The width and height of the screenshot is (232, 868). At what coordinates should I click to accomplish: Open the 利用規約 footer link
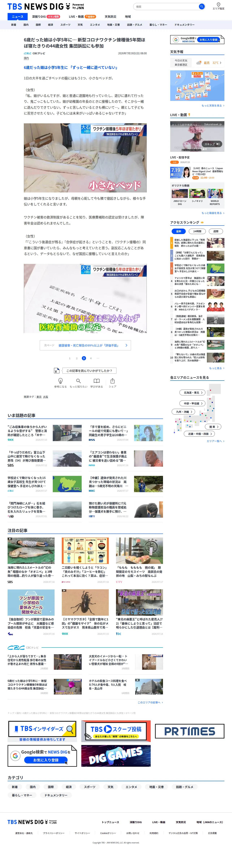(x=154, y=833)
